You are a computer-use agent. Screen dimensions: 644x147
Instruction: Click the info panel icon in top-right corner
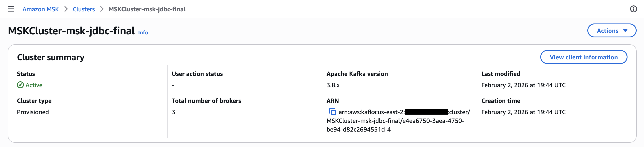(633, 9)
